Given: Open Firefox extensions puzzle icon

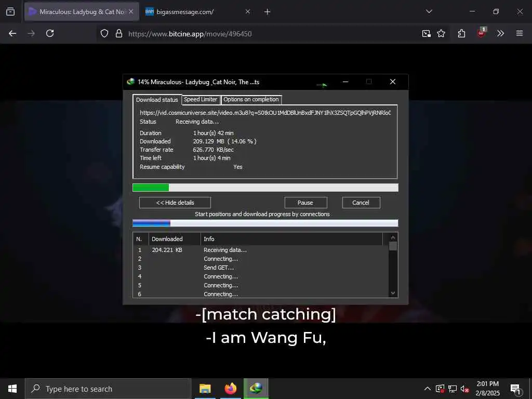Looking at the screenshot, I should (x=461, y=33).
